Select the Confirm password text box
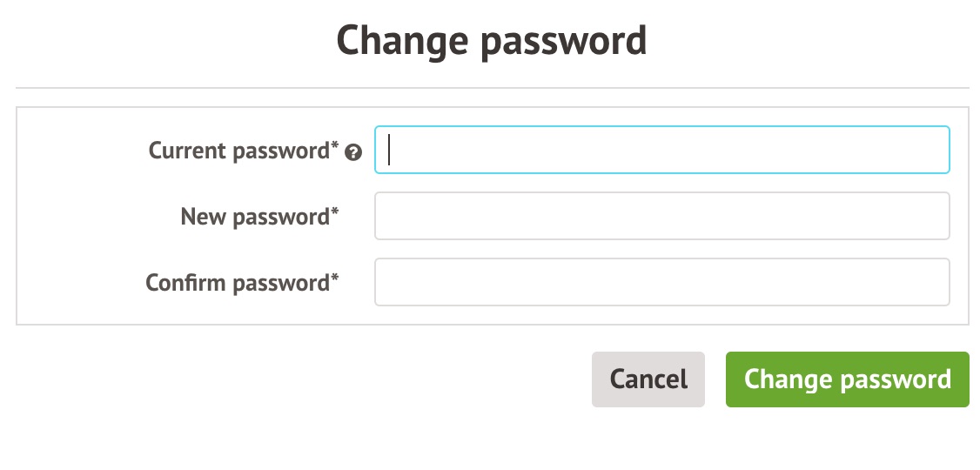This screenshot has height=470, width=980. (661, 282)
